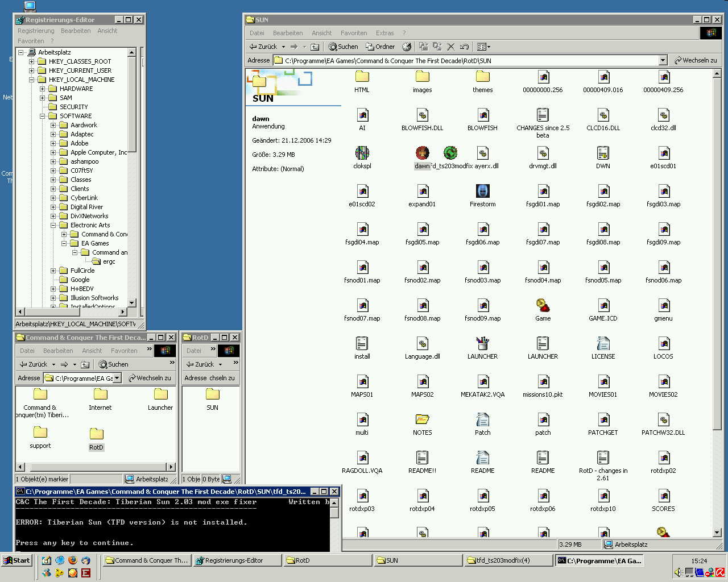This screenshot has width=728, height=582.
Task: Click the Delete (X) icon in SUN toolbar
Action: tap(451, 47)
